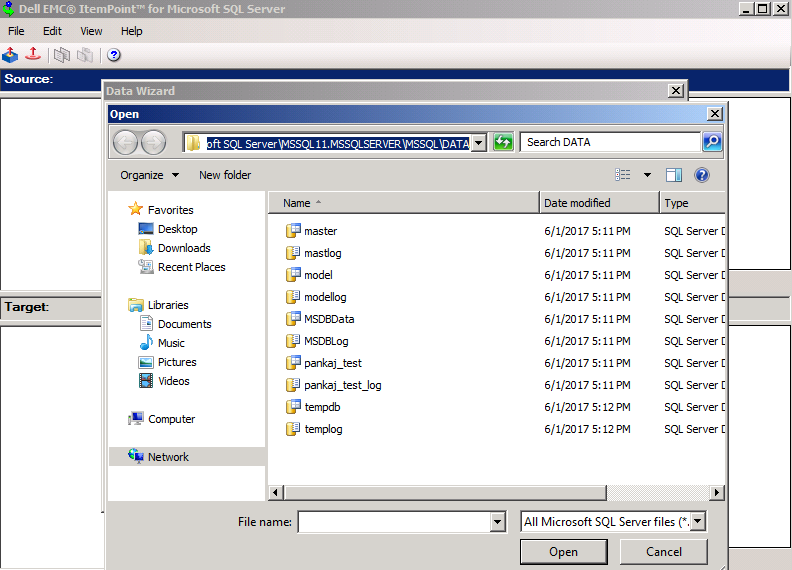Select Libraries group
Screen dimensions: 792x570
(168, 305)
